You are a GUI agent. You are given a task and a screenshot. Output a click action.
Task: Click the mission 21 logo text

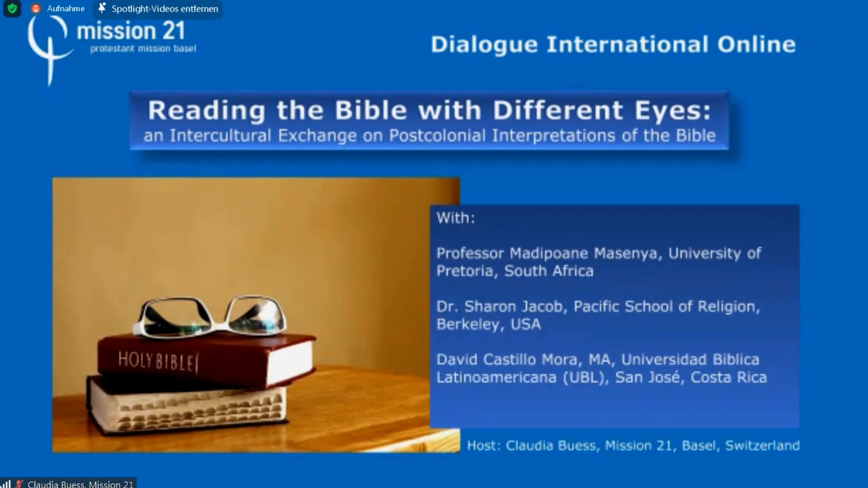tap(131, 31)
